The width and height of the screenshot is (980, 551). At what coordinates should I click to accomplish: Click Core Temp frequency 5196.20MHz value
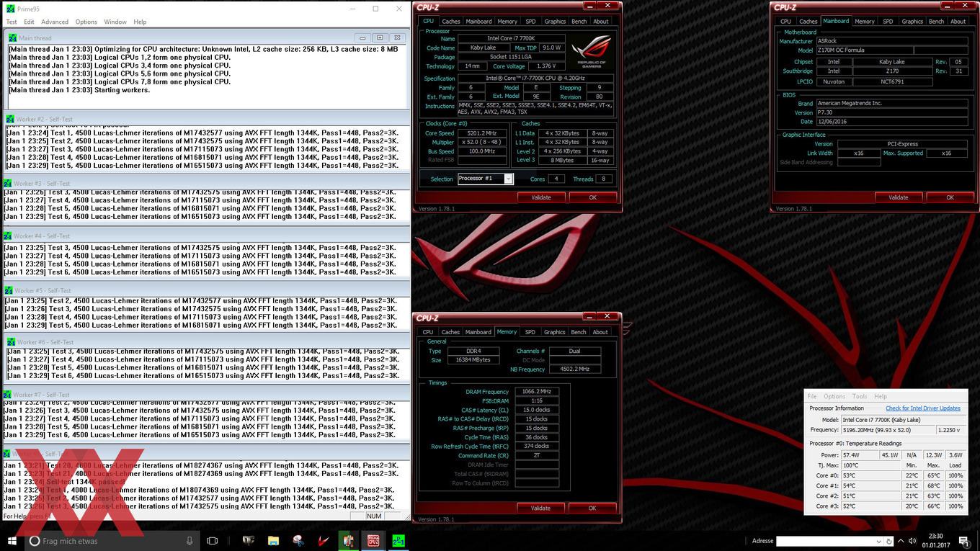(x=888, y=429)
